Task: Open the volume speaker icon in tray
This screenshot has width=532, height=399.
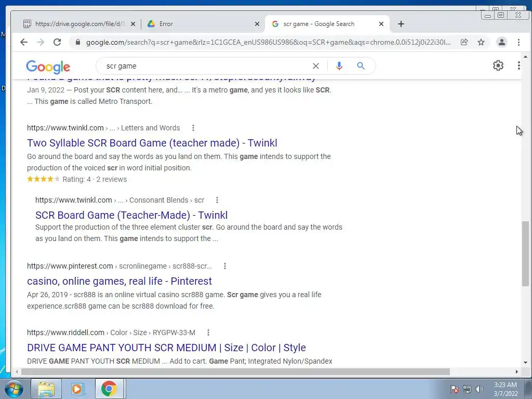Action: pyautogui.click(x=480, y=389)
